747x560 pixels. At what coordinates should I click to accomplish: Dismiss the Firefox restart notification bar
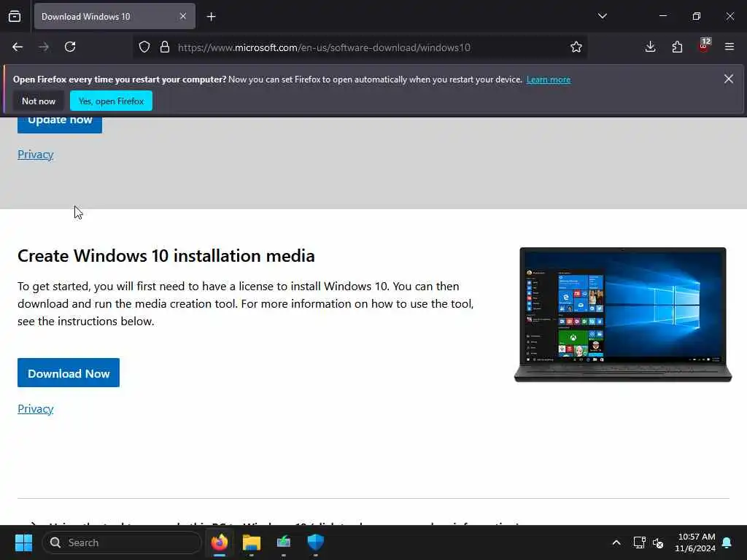click(x=729, y=79)
